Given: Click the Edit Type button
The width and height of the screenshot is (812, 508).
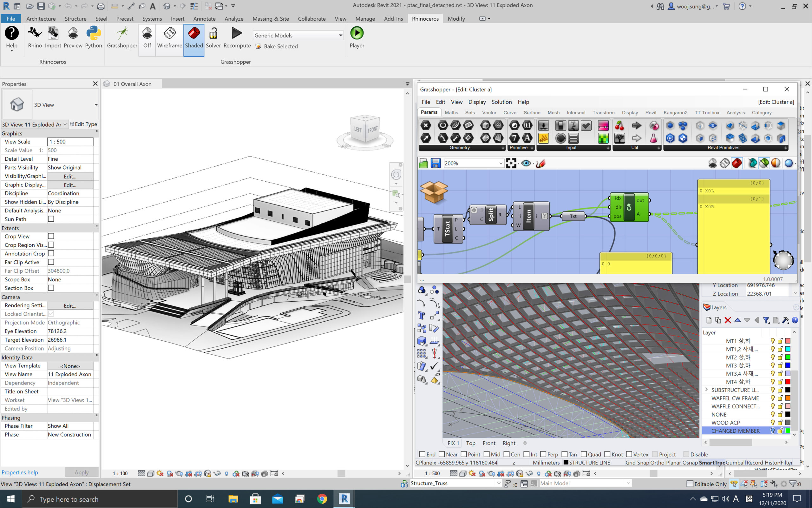Looking at the screenshot, I should tap(83, 124).
